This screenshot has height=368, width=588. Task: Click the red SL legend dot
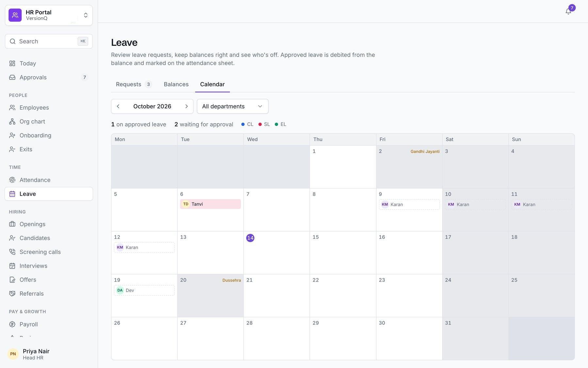click(260, 124)
